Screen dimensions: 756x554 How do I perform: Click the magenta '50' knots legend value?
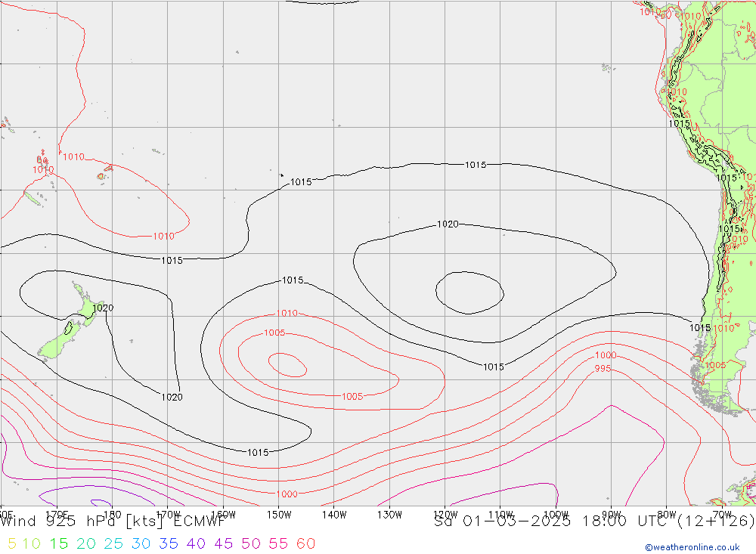[251, 544]
